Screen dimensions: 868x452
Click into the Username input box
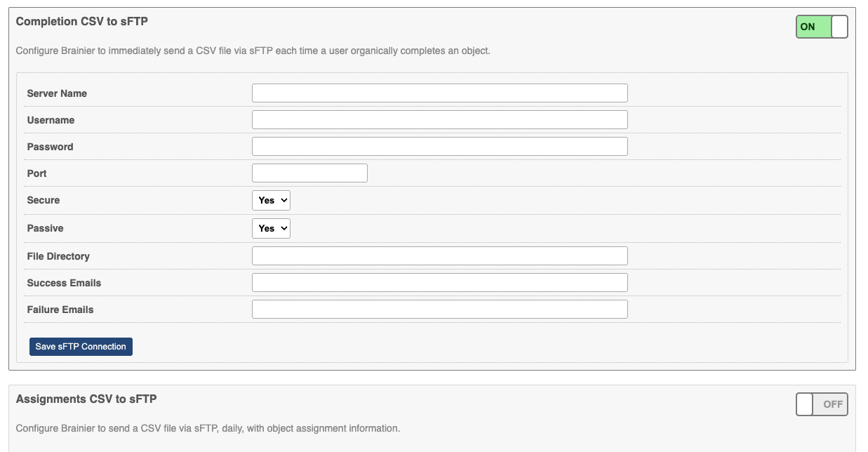tap(439, 120)
